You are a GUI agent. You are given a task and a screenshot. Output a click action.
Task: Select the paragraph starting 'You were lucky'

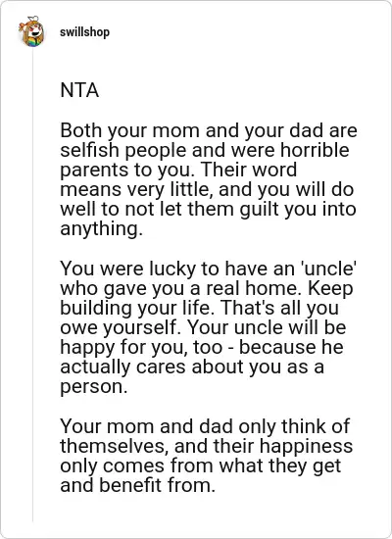point(208,327)
